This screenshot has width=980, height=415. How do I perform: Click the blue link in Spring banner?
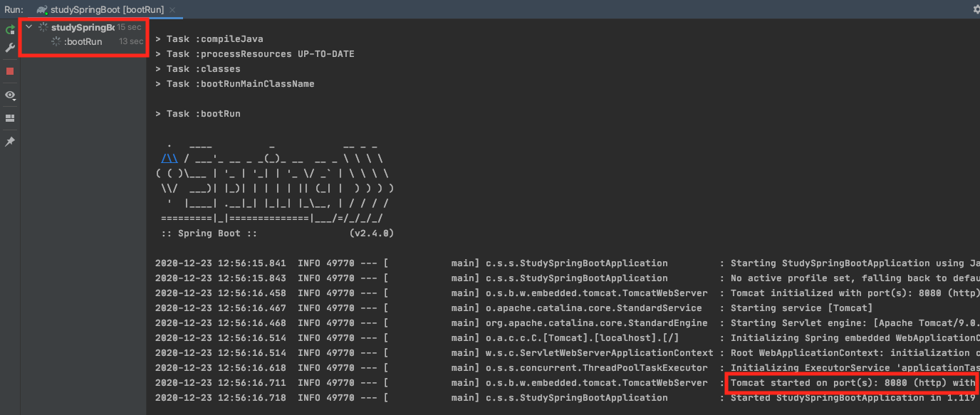tap(170, 159)
